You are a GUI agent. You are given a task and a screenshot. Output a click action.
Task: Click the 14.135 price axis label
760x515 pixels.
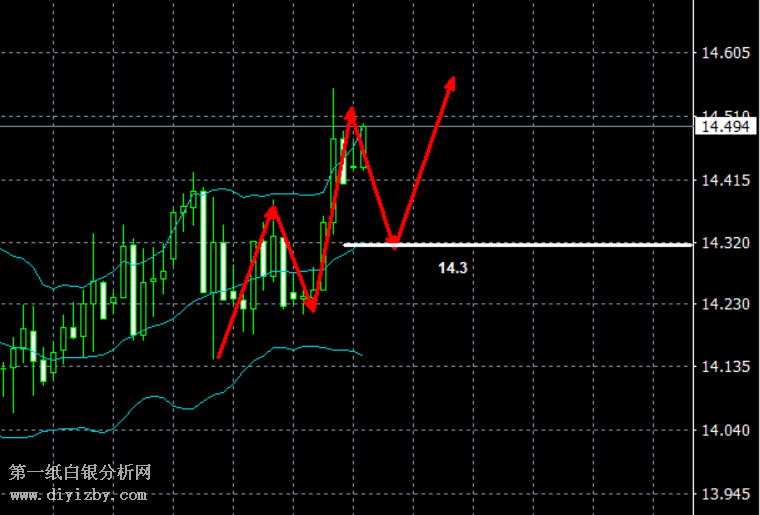(x=724, y=367)
